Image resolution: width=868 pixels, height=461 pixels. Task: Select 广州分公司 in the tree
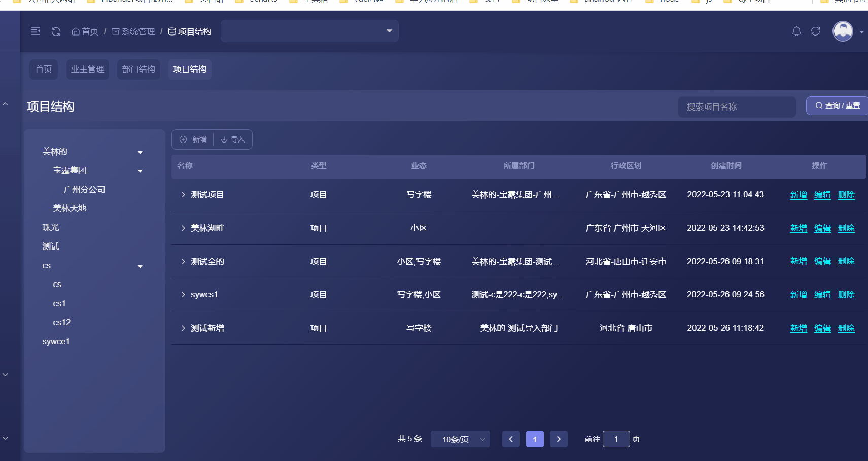coord(84,189)
